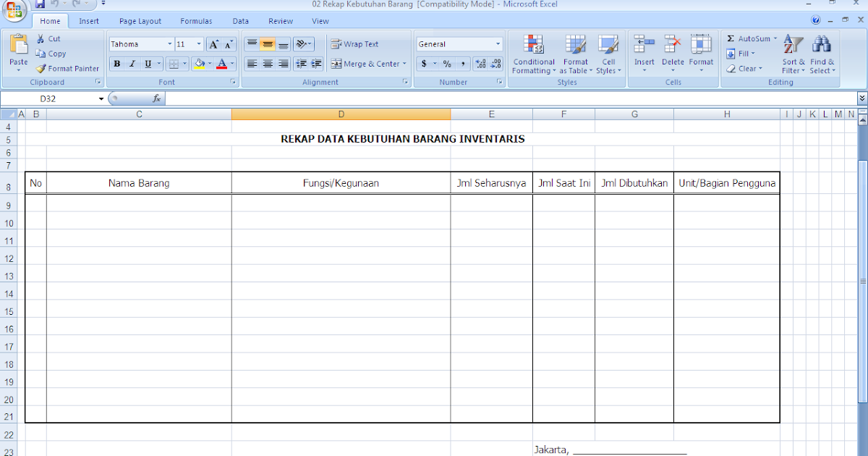Screen dimensions: 868x456
Task: Open Sort & Filter options
Action: (x=793, y=54)
